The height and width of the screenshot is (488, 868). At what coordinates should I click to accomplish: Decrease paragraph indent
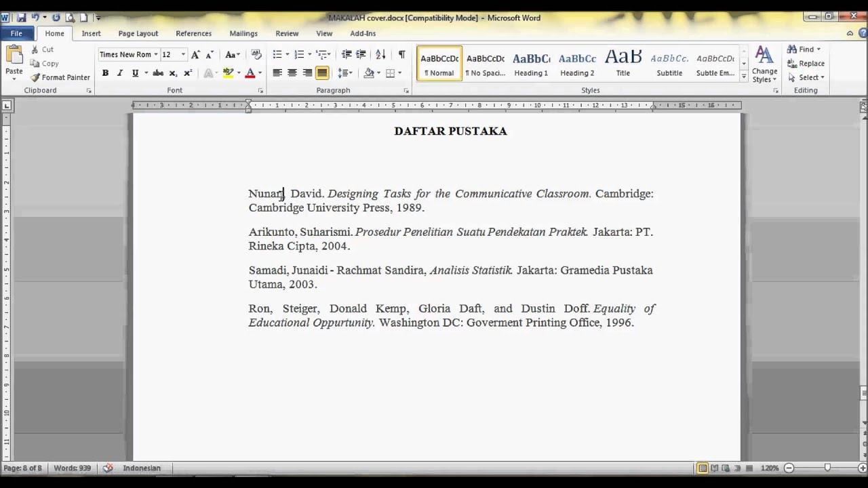(347, 55)
